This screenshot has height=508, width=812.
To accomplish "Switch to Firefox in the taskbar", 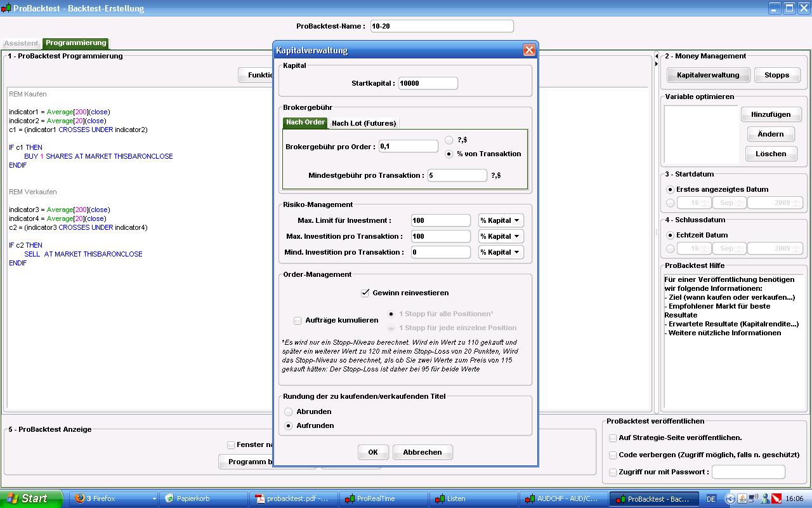I will 113,498.
